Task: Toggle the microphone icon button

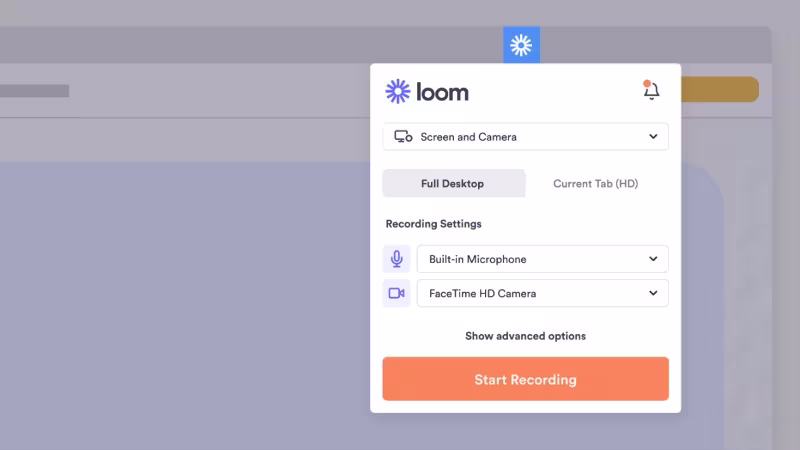Action: (x=396, y=259)
